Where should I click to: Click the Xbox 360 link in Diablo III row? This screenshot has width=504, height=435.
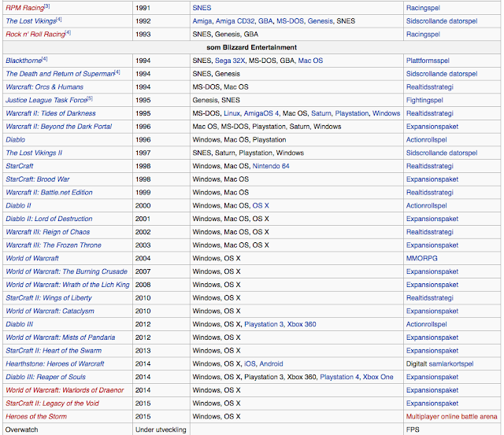301,323
